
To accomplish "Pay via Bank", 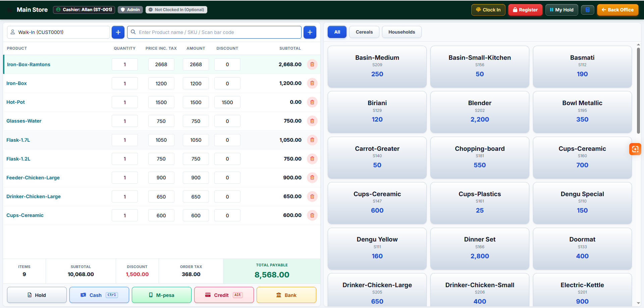I will pos(286,295).
